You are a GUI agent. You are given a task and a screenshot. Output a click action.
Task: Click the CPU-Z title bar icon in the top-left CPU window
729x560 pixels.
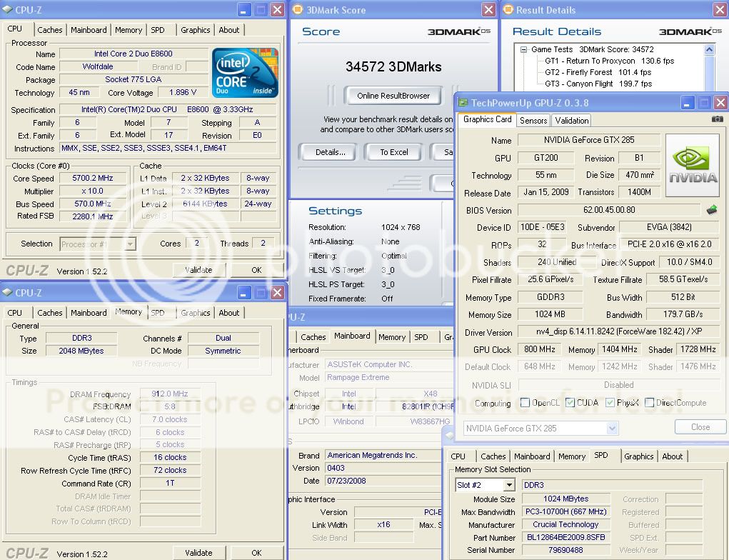click(x=7, y=9)
